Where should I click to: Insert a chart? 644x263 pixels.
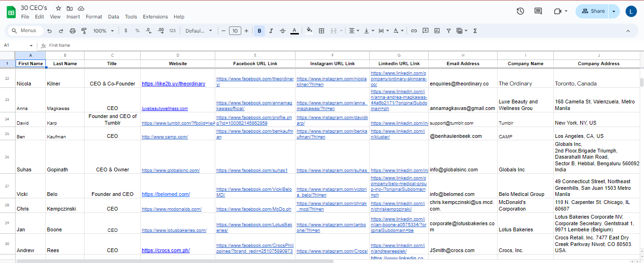pos(437,31)
